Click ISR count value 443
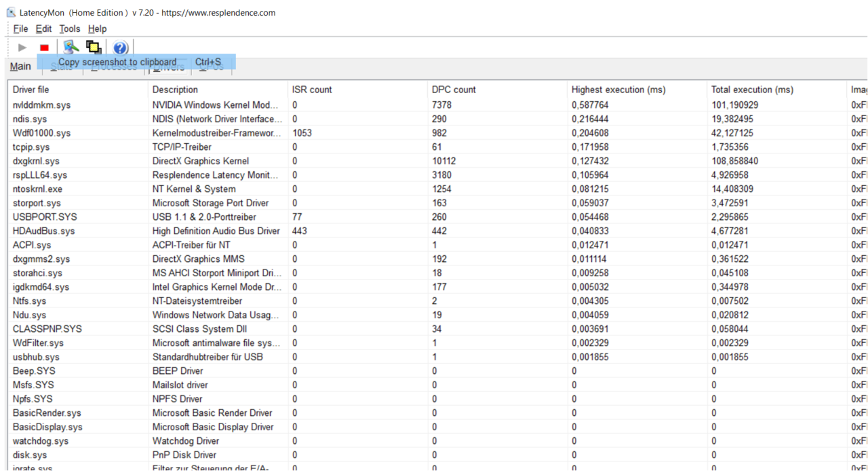Image resolution: width=868 pixels, height=471 pixels. (x=300, y=231)
